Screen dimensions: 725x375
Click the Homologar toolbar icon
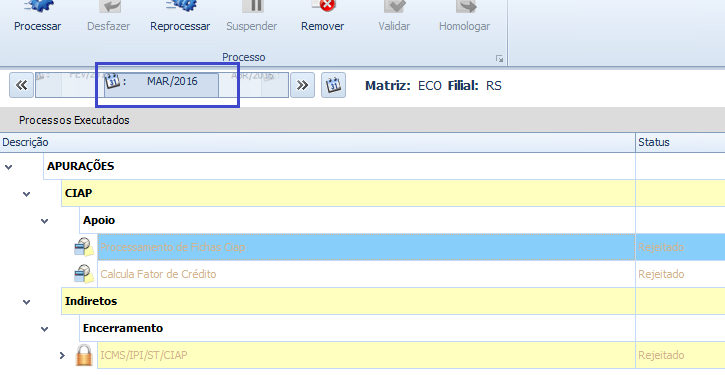point(465,6)
